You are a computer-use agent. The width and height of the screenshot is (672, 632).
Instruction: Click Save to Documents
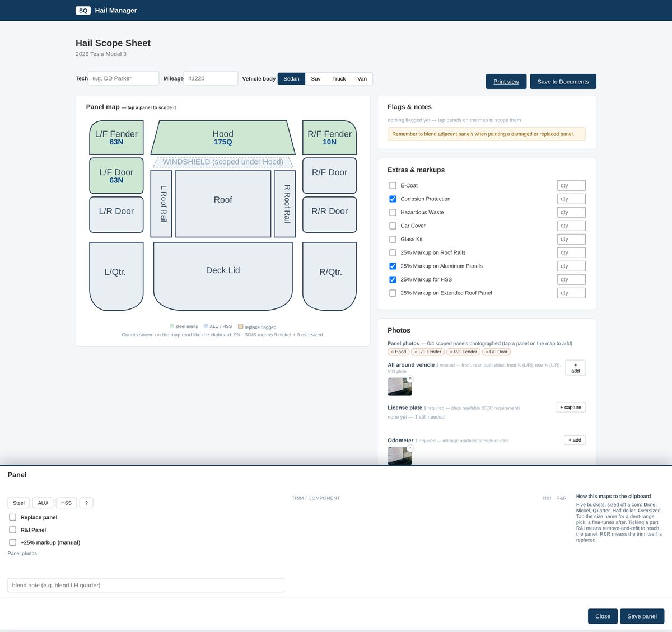pos(563,82)
